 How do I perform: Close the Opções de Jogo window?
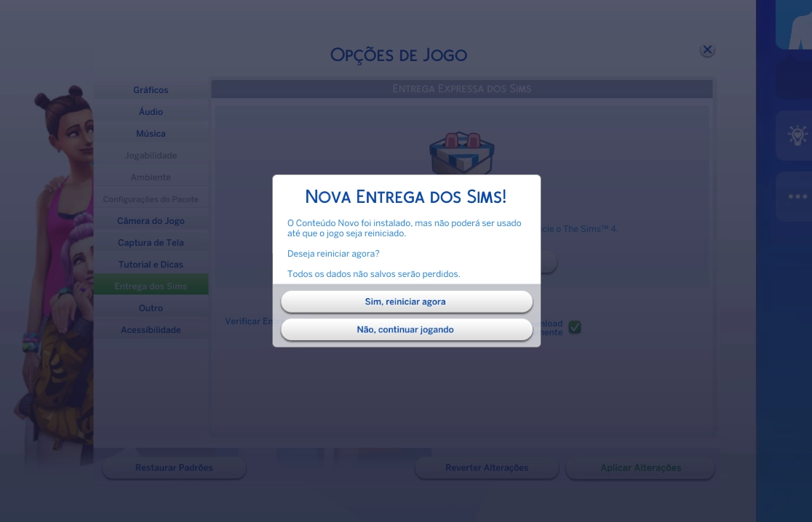707,49
